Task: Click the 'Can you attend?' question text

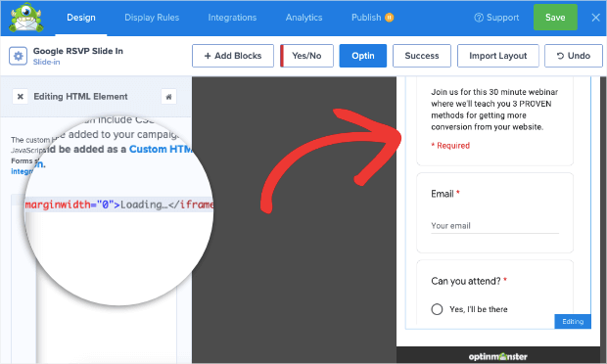Action: [466, 281]
